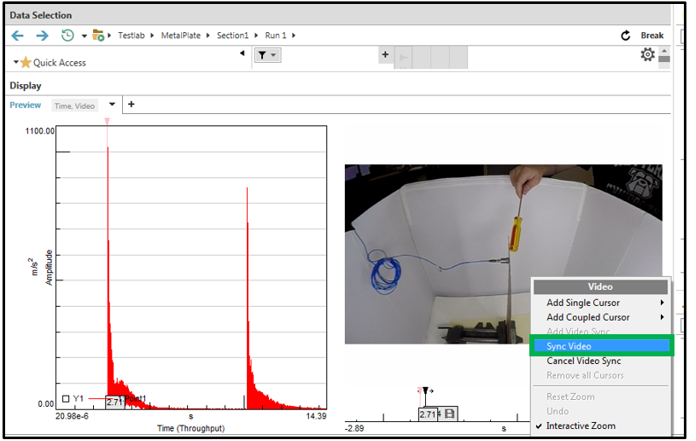Click the plus icon to add display tab
Image resolution: width=696 pixels, height=441 pixels.
[x=130, y=104]
